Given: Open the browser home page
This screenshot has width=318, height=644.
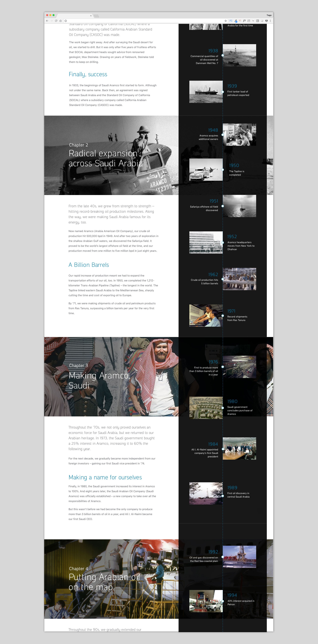Looking at the screenshot, I should [x=61, y=21].
